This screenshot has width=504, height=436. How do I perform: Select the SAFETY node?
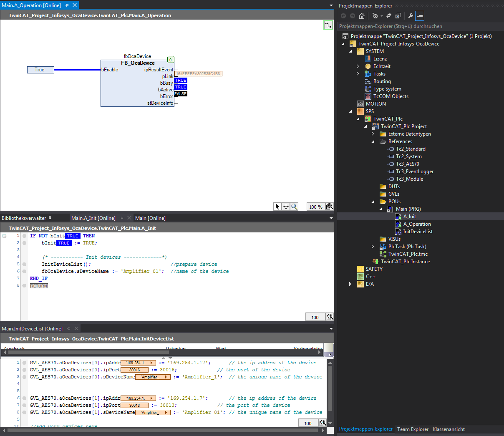(374, 269)
